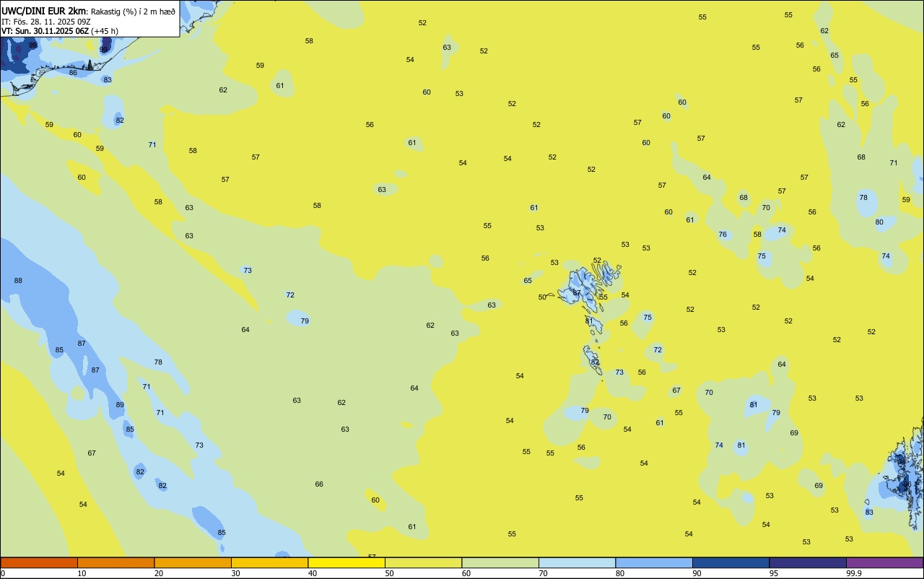
Task: Click the '20' legend tick label
Action: pos(159,573)
